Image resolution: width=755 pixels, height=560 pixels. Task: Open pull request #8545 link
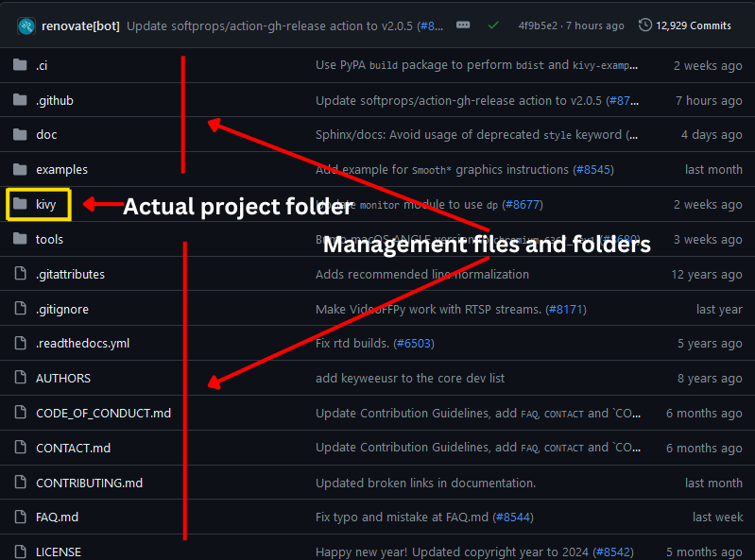pos(593,170)
